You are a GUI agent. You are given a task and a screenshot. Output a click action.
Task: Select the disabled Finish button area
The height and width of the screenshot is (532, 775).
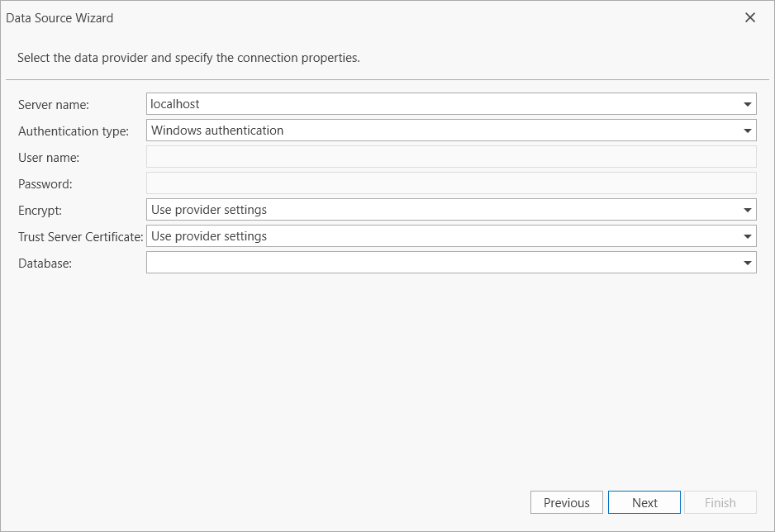tap(720, 501)
